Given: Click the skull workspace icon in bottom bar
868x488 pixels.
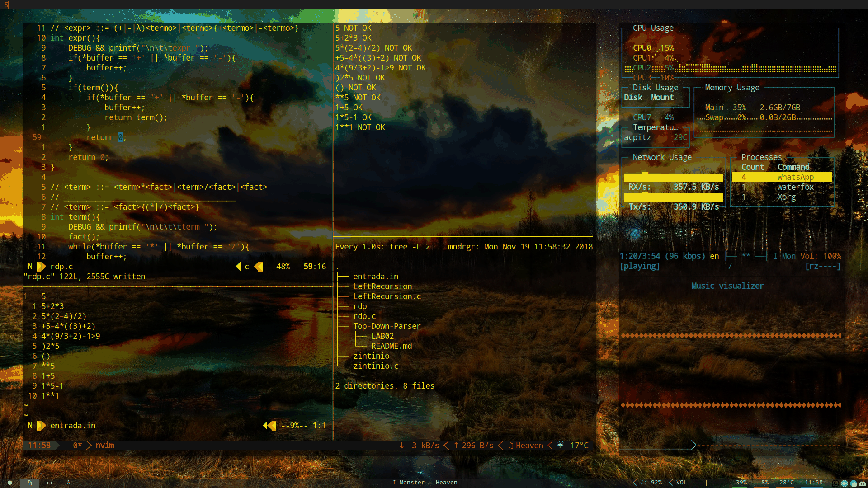Looking at the screenshot, I should point(10,483).
